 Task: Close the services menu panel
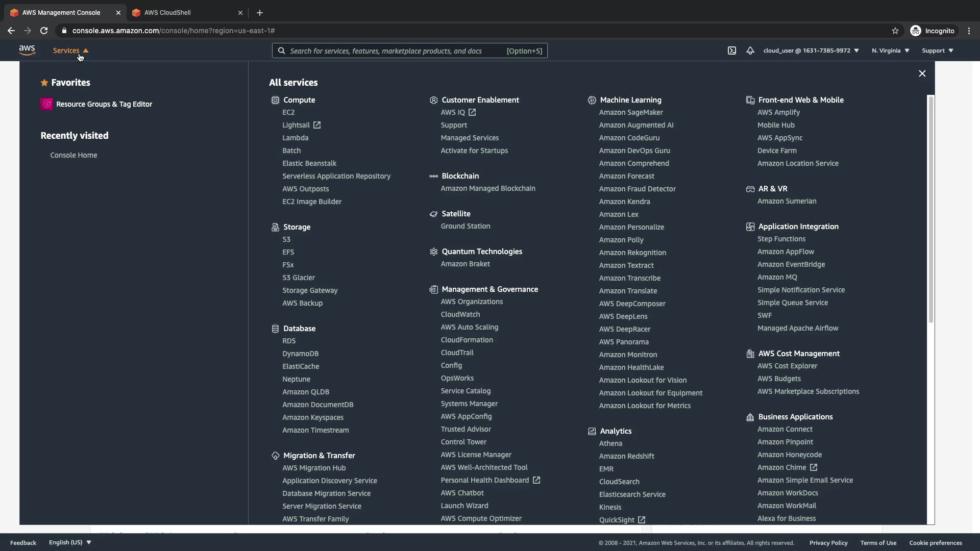[922, 73]
